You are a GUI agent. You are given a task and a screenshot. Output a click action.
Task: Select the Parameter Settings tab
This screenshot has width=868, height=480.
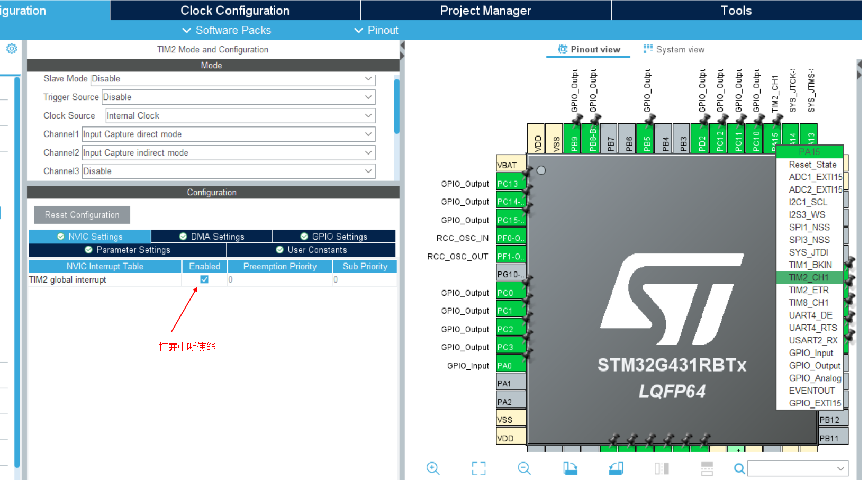(128, 250)
